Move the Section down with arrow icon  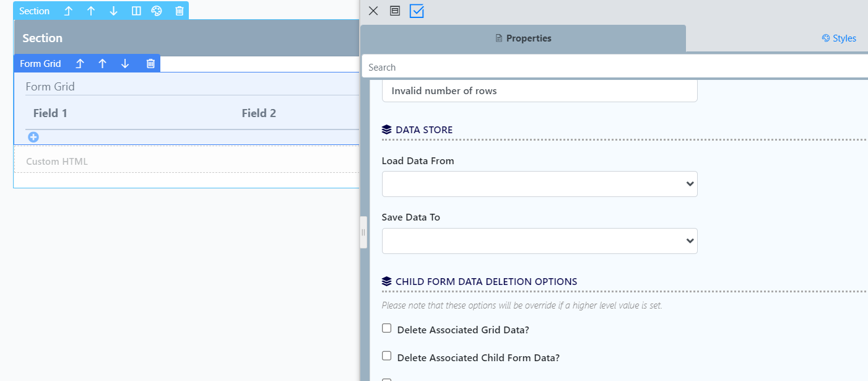113,11
